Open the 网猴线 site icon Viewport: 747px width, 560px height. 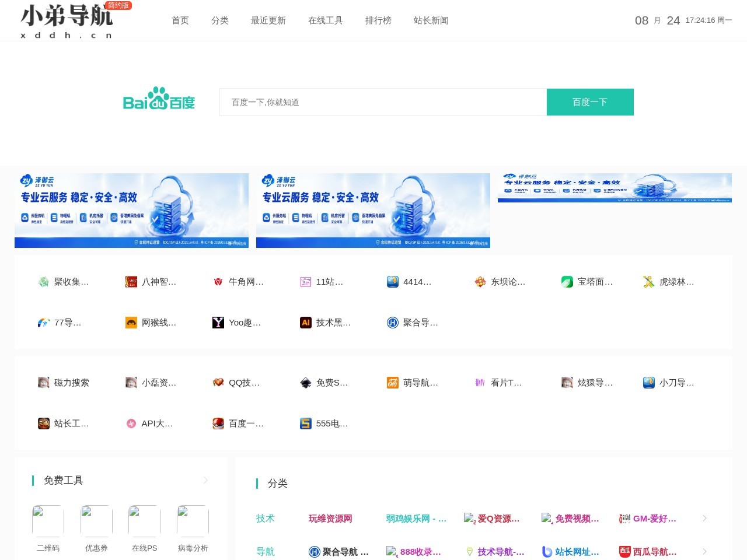131,323
